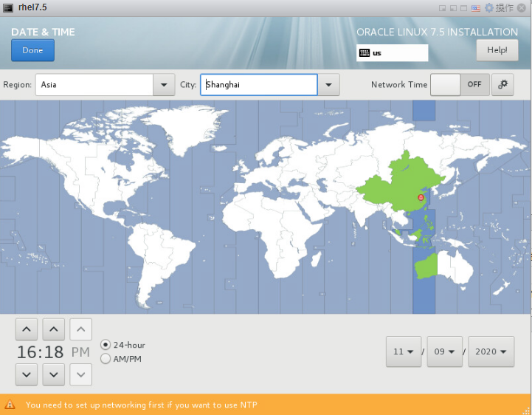Select the AM/PM radio button
This screenshot has height=415, width=532.
[106, 359]
